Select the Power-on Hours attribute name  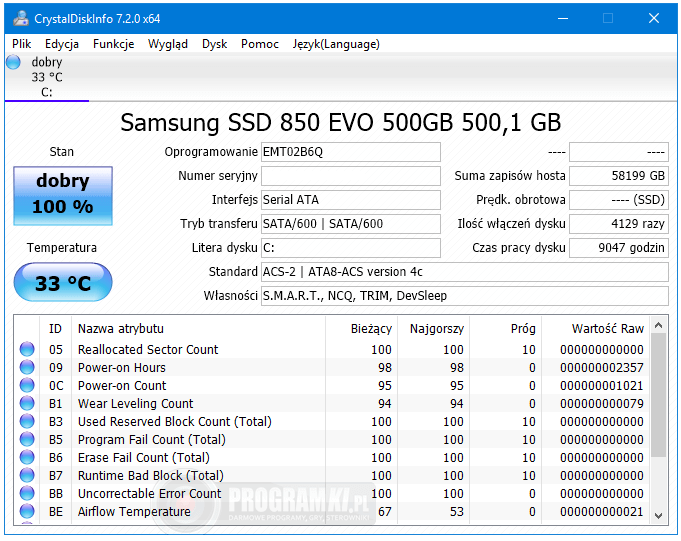click(122, 368)
